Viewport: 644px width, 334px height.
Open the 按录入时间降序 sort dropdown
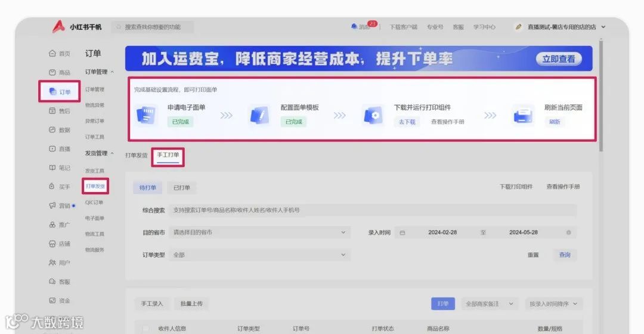(553, 304)
